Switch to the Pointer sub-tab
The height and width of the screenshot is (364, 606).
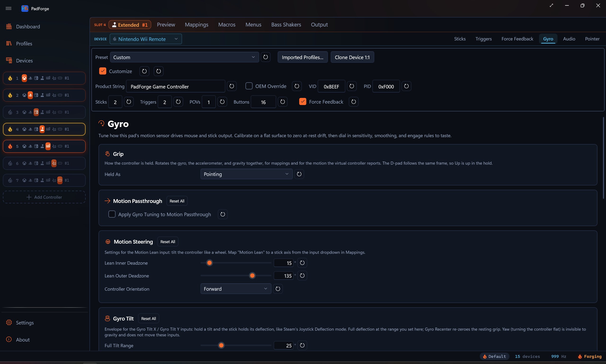592,39
